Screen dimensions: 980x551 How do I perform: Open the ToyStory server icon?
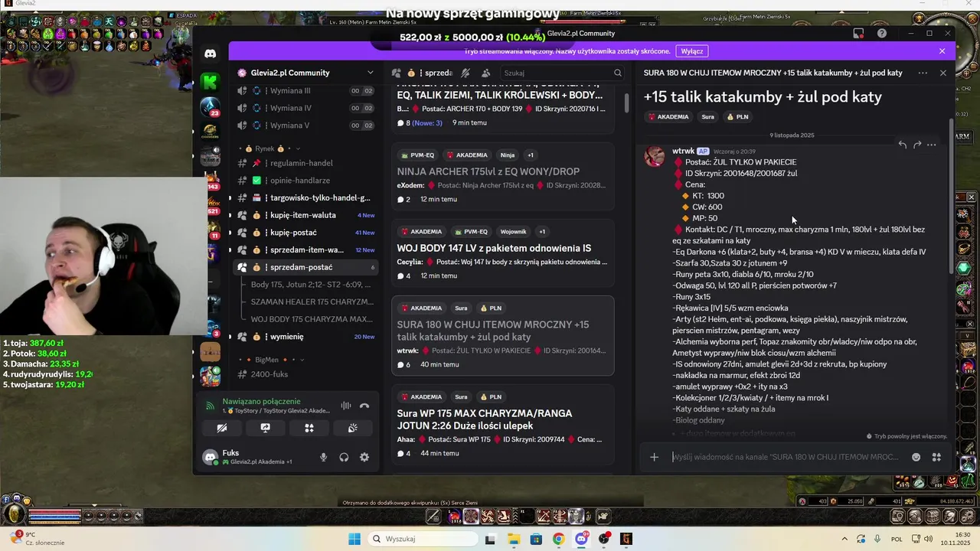[211, 377]
